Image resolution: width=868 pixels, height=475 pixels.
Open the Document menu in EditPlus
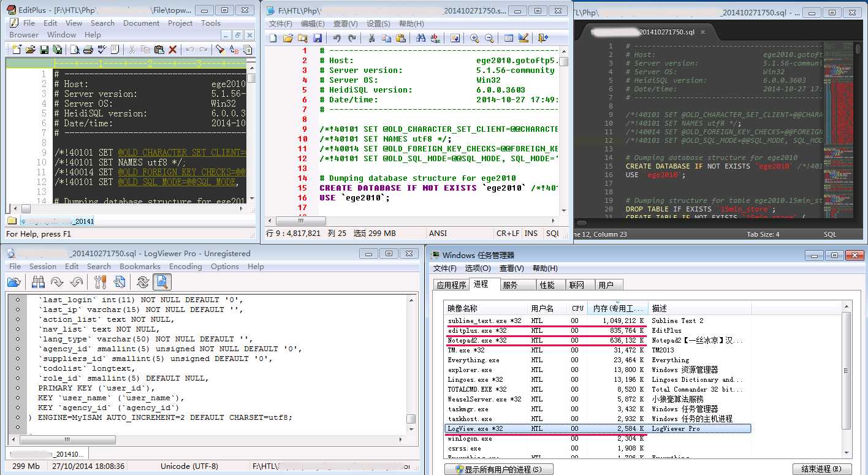(141, 23)
